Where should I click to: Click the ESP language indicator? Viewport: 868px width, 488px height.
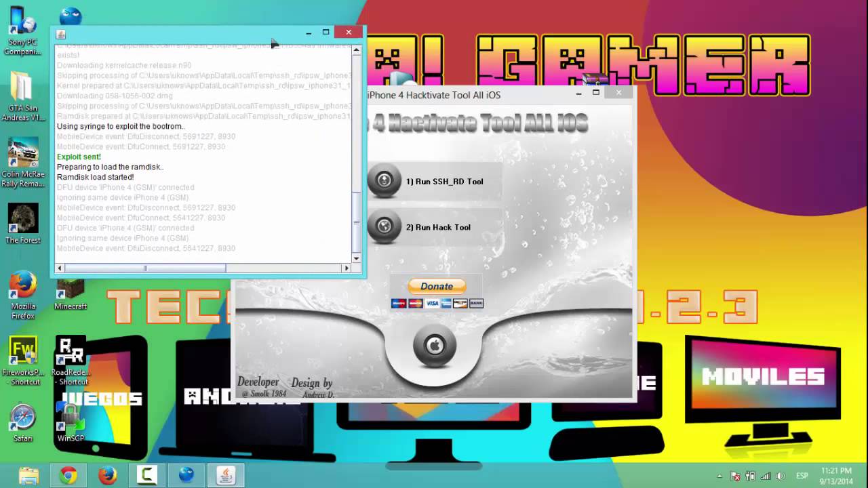802,476
